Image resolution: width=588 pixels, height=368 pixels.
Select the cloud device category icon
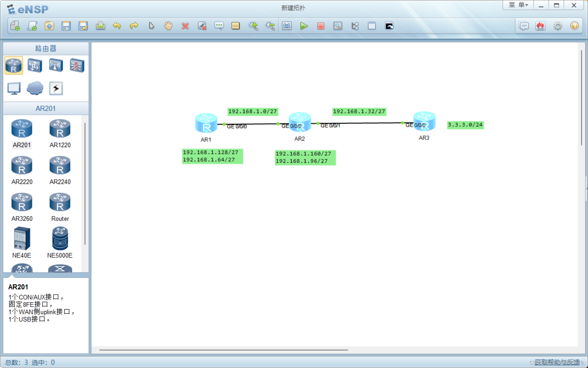tap(35, 88)
